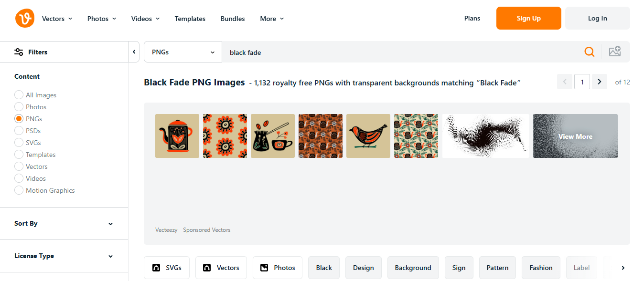Click the page number input field
The width and height of the screenshot is (644, 281).
tap(582, 82)
